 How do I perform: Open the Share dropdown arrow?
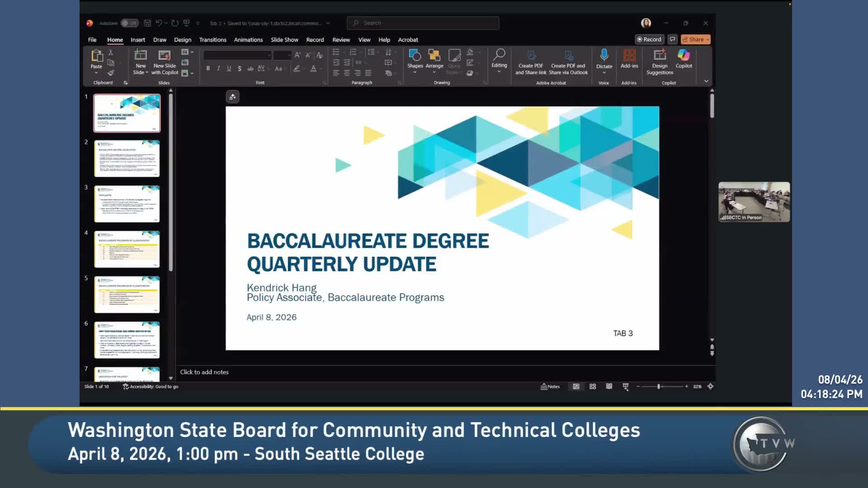tap(708, 40)
